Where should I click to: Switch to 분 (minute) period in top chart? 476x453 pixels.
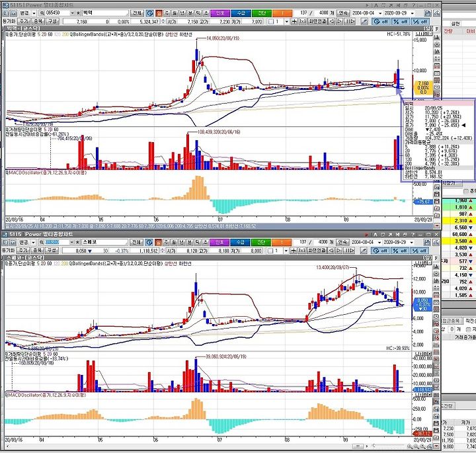(190, 13)
